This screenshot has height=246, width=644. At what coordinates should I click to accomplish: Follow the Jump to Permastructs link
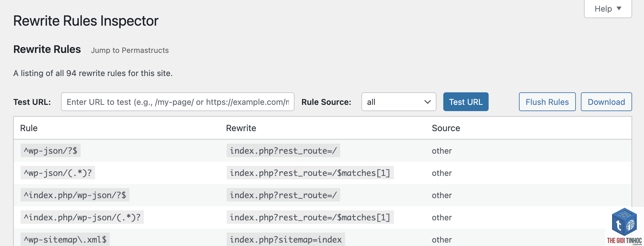pyautogui.click(x=130, y=50)
